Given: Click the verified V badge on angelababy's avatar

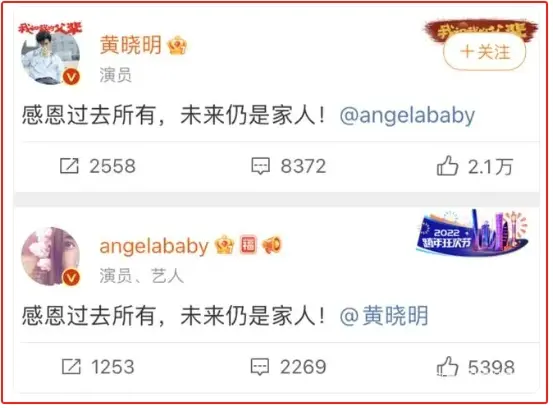Looking at the screenshot, I should point(71,278).
